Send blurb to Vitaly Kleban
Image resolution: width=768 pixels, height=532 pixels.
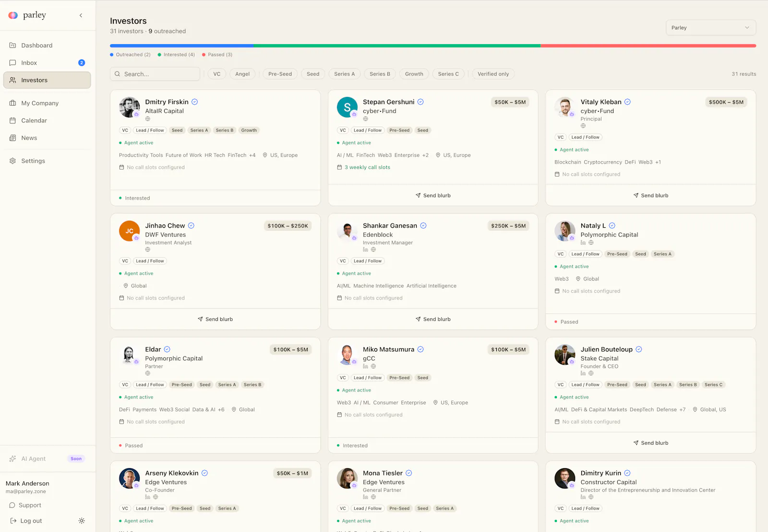(x=651, y=195)
